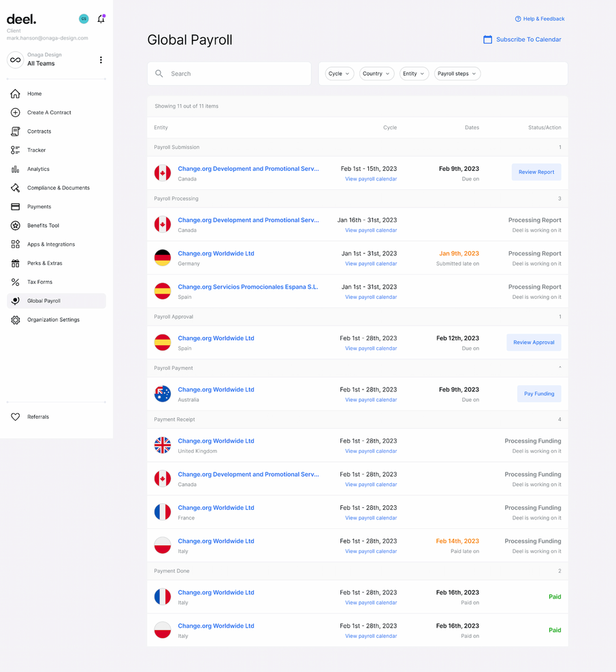Open the All Teams three-dot menu
This screenshot has height=672, width=616.
pos(101,60)
